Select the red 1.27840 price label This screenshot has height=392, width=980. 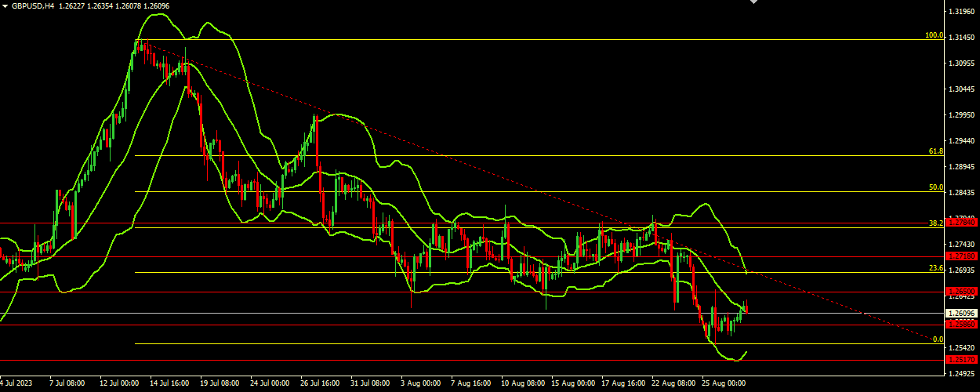pos(962,223)
